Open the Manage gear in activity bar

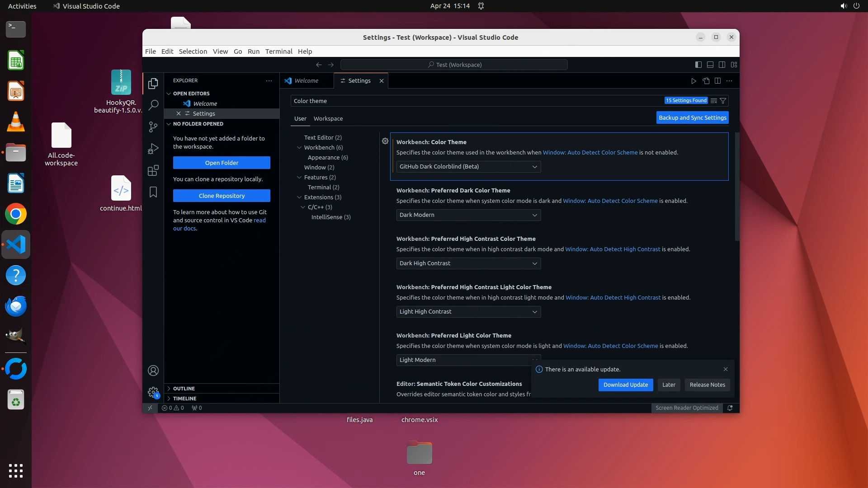(x=153, y=392)
